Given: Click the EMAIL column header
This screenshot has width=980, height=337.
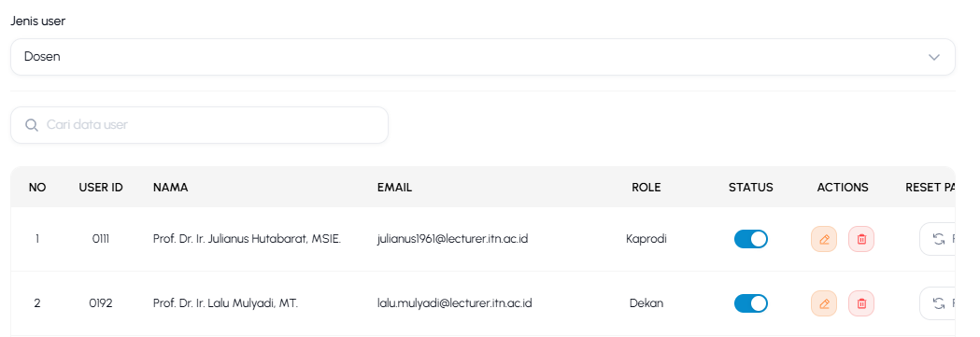Looking at the screenshot, I should [x=394, y=188].
